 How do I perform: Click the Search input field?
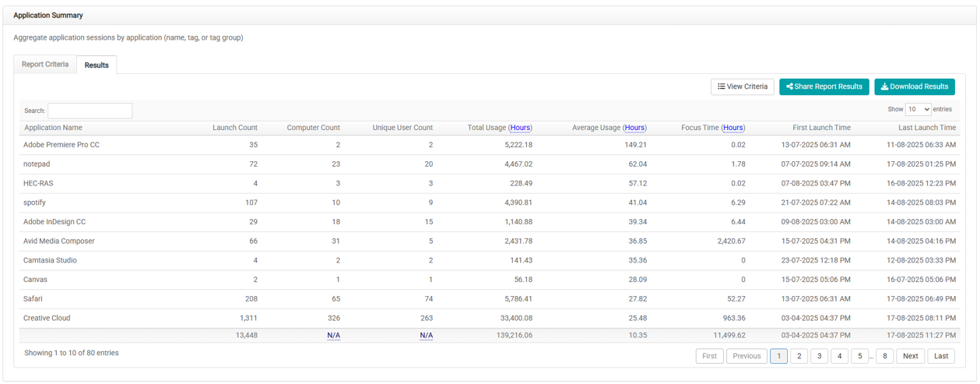90,111
